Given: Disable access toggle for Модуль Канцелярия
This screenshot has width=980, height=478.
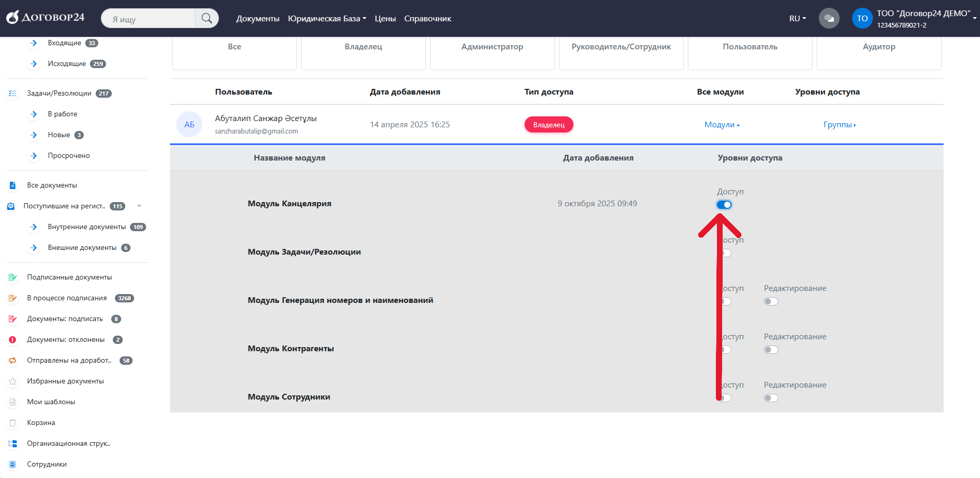Looking at the screenshot, I should [724, 205].
